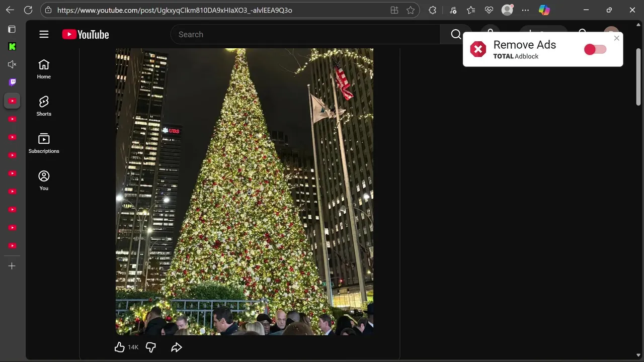The width and height of the screenshot is (644, 362).
Task: Open the browser profile avatar
Action: point(507,10)
